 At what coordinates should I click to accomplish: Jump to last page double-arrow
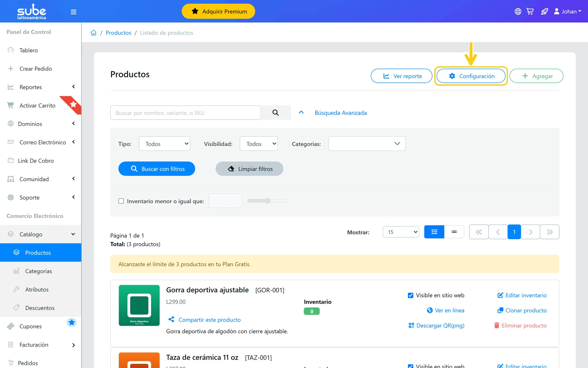click(549, 232)
